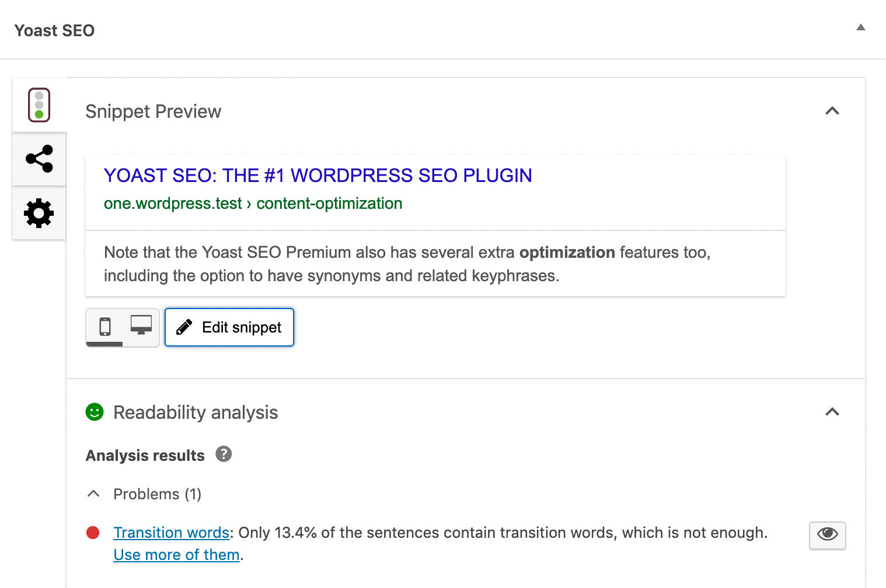Viewport: 886px width, 588px height.
Task: Click the red problem indicator dot
Action: (x=93, y=531)
